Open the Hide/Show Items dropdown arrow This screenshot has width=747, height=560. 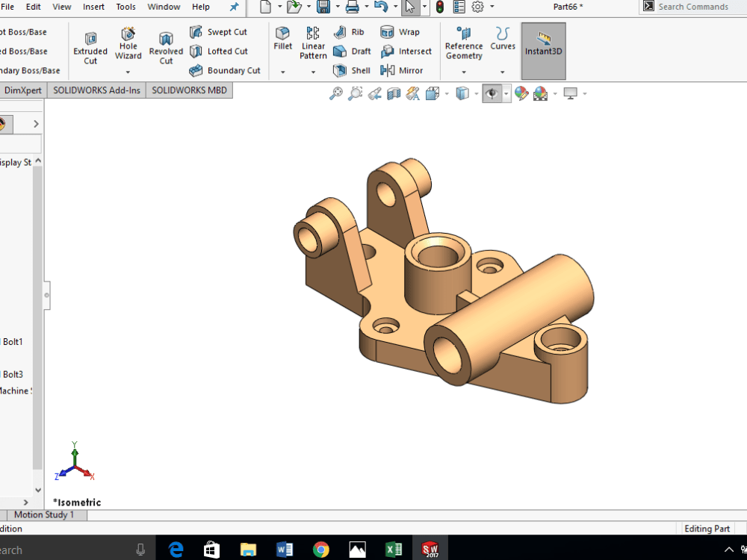(506, 93)
